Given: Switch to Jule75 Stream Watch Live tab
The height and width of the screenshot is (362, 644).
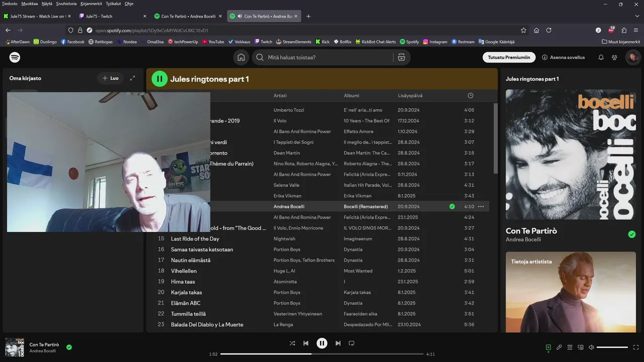Looking at the screenshot, I should (x=37, y=16).
